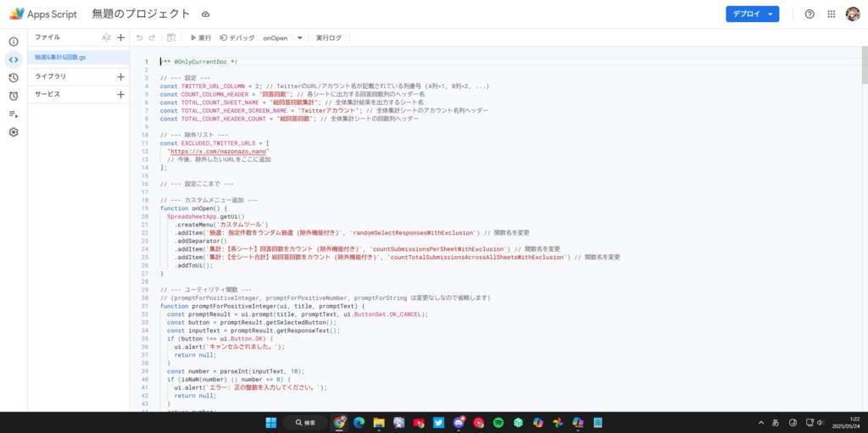Open the Executions list icon
Viewport: 868px width, 433px height.
[x=14, y=114]
